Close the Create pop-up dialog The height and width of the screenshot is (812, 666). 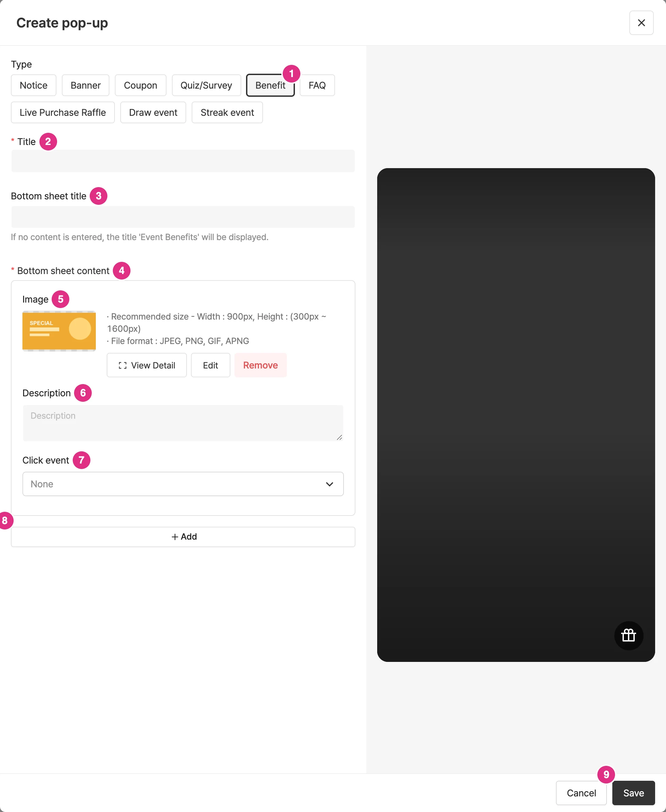click(x=641, y=23)
